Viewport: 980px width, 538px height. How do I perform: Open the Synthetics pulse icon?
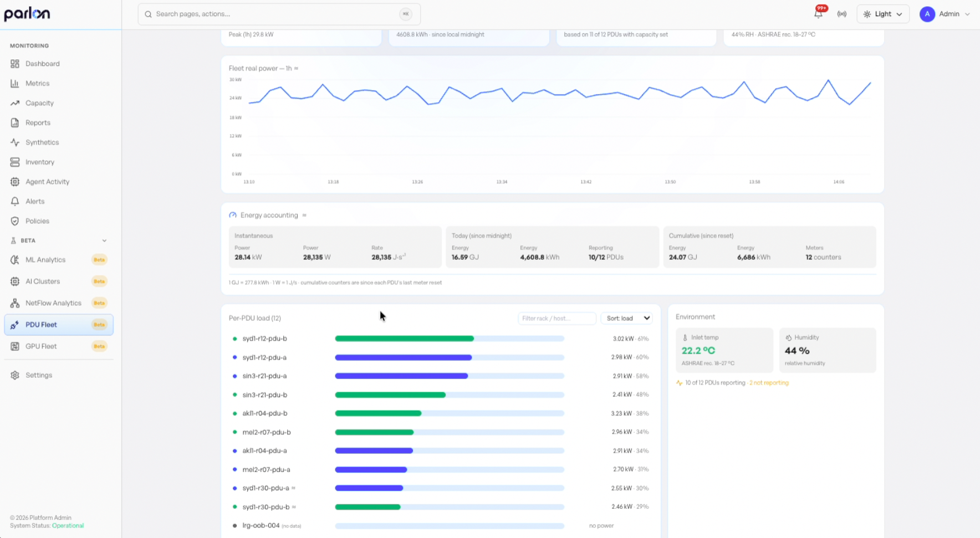coord(15,142)
